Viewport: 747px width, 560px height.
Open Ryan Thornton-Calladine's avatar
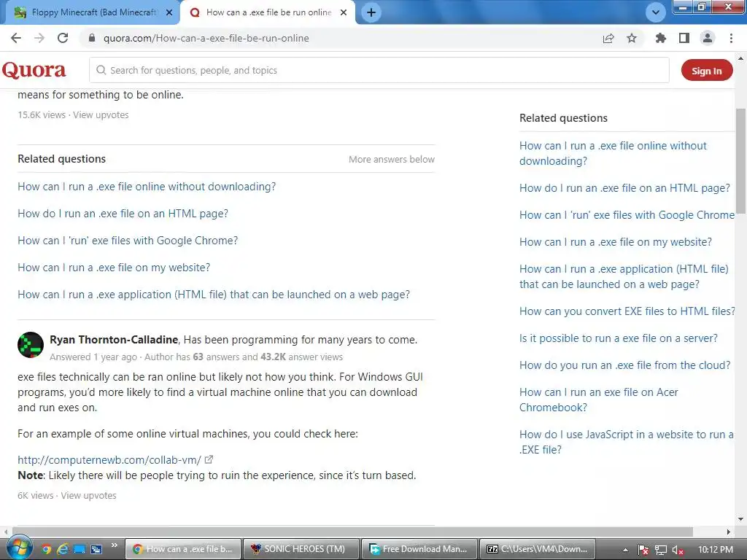31,345
